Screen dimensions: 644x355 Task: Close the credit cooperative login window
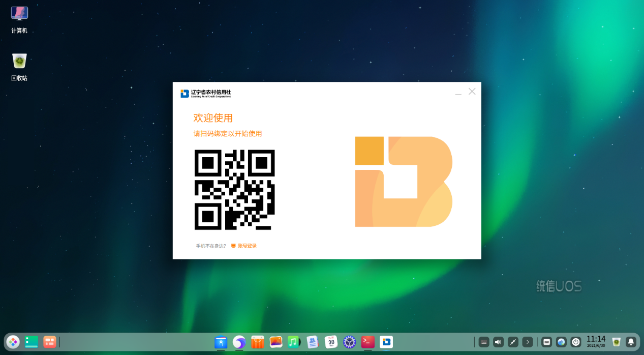472,92
